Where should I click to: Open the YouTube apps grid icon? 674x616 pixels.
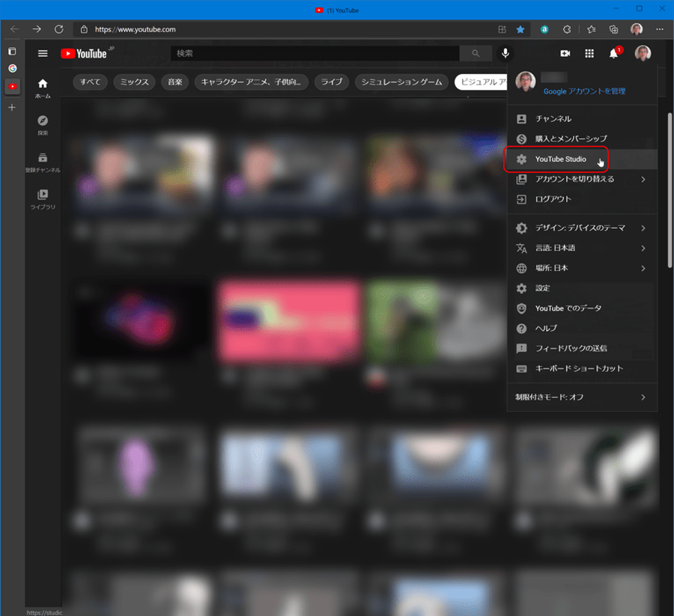click(x=589, y=53)
